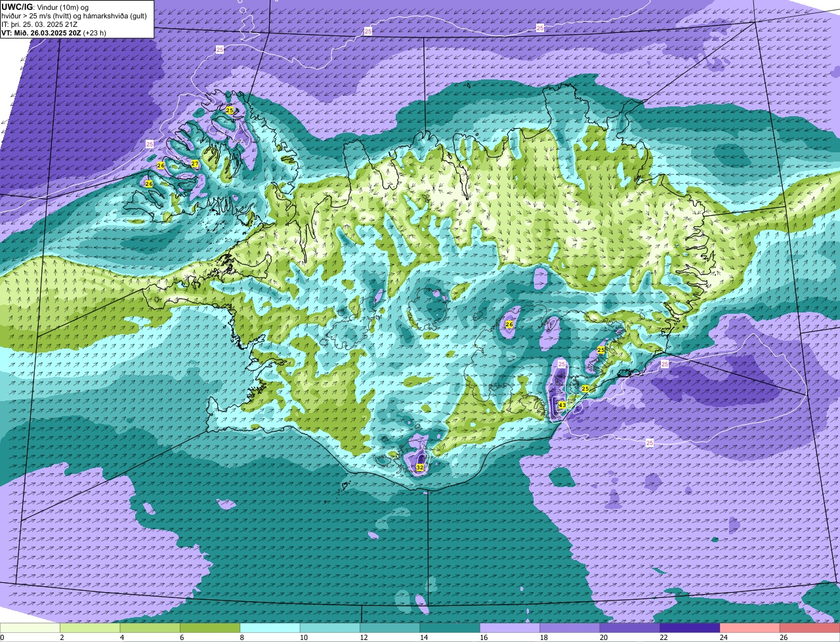Screen dimensions: 840x642
Task: Click the 22–24 m/s dark indigo legend swatch
Action: click(x=690, y=628)
